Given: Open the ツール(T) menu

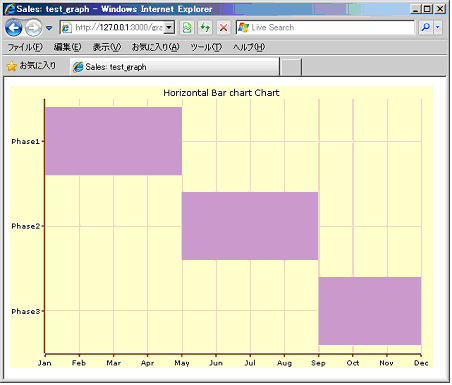Looking at the screenshot, I should [206, 47].
